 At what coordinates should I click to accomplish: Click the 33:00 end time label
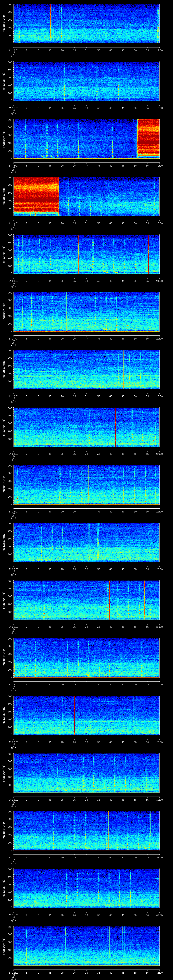pyautogui.click(x=159, y=972)
